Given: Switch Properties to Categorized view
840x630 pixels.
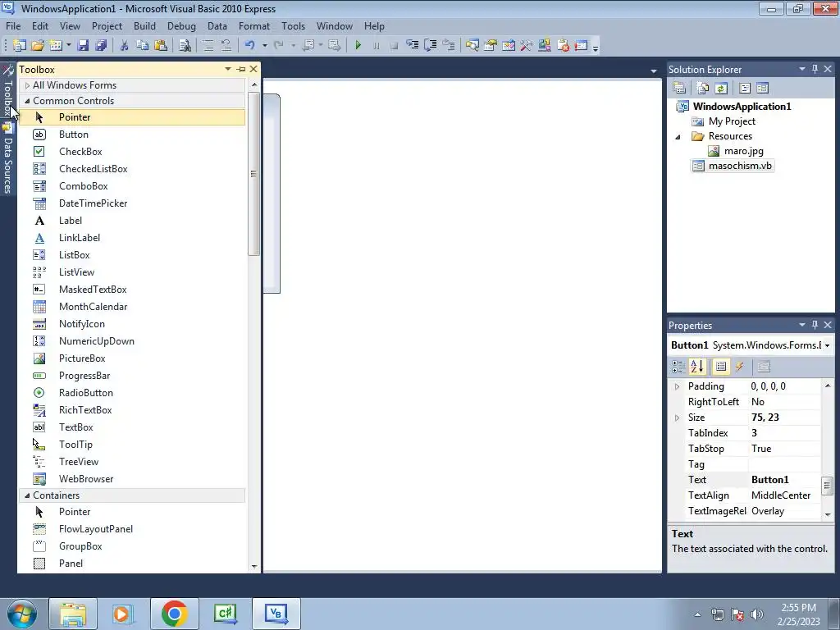Looking at the screenshot, I should click(x=678, y=367).
